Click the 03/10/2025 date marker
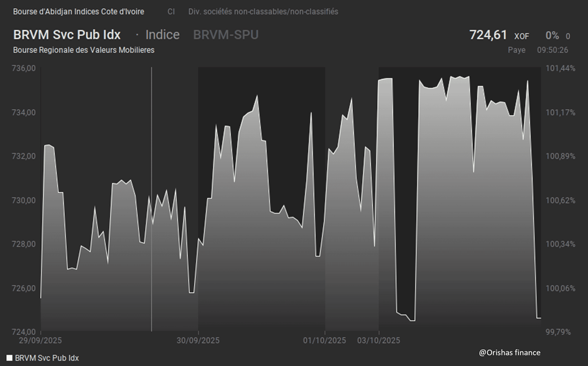The width and height of the screenshot is (588, 366). (379, 340)
